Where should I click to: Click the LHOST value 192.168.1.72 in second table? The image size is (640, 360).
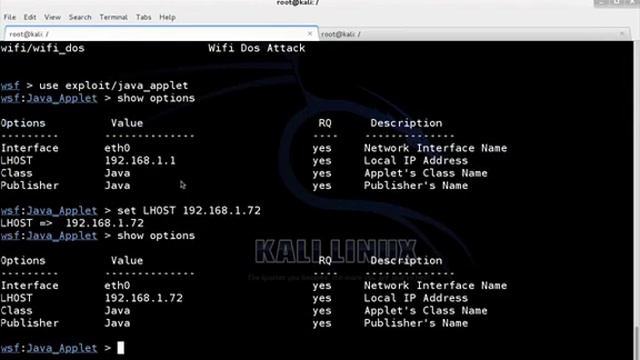click(144, 298)
